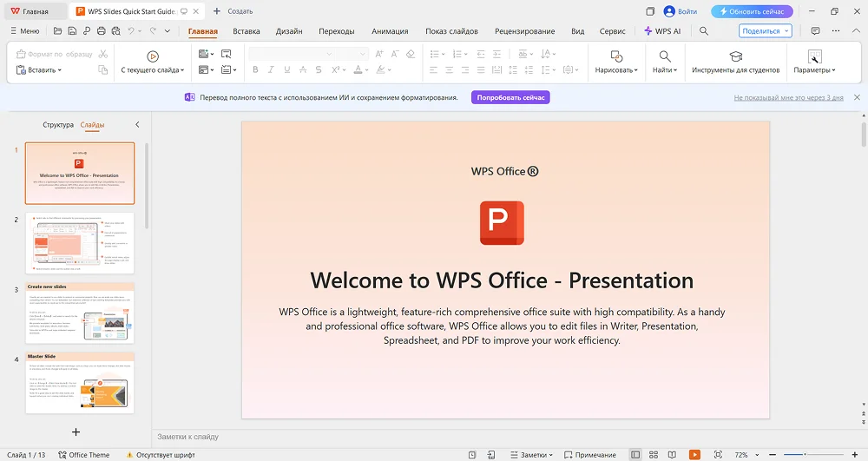Click the three-dots more options icon
Image resolution: width=868 pixels, height=461 pixels.
[835, 31]
